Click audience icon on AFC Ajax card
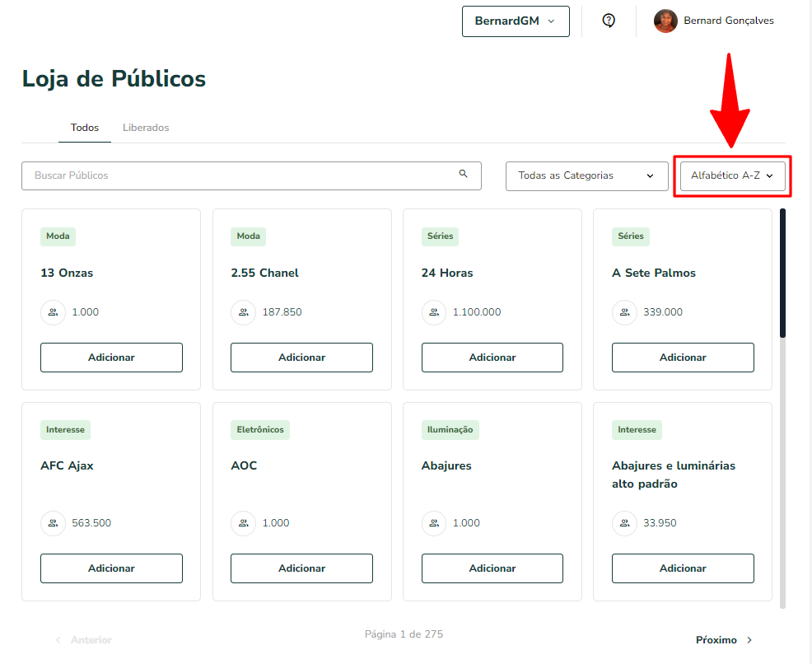Image resolution: width=812 pixels, height=664 pixels. 53,523
